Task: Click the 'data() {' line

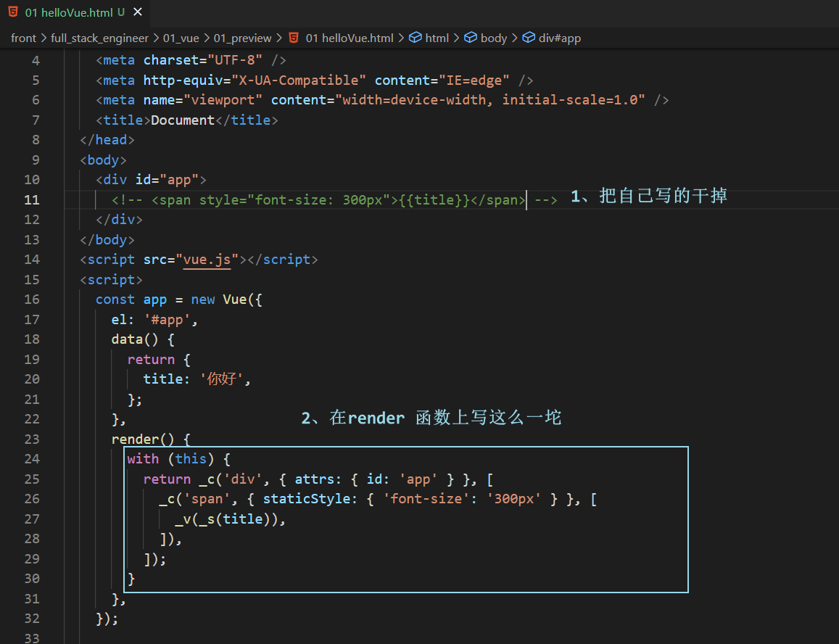Action: coord(142,339)
